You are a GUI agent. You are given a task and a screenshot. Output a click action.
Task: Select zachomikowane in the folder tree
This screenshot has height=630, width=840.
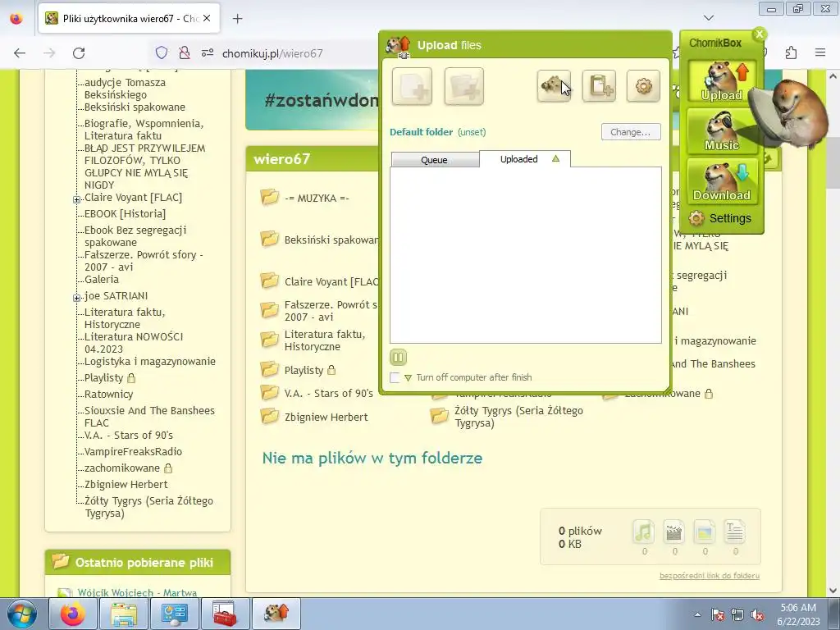tap(122, 468)
